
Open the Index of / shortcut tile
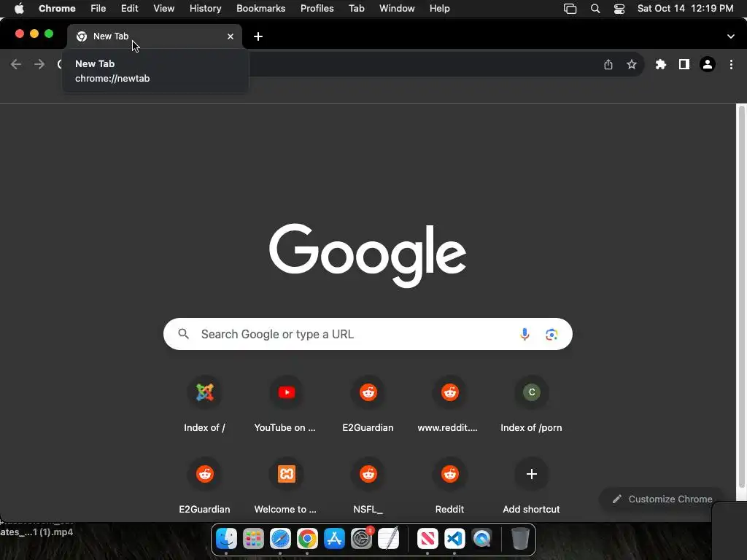pos(204,405)
